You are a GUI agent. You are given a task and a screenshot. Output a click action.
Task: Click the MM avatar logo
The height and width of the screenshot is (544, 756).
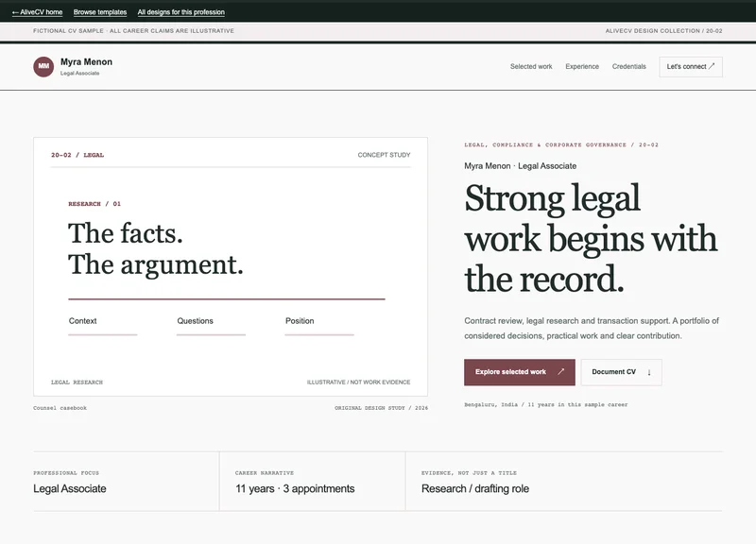tap(43, 66)
